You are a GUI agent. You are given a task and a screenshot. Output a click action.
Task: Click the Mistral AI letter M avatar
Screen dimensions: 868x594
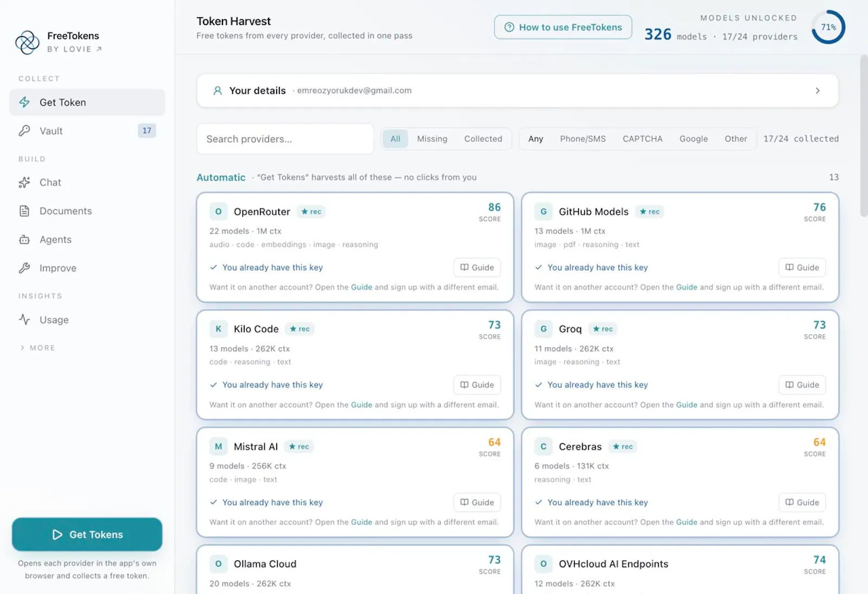click(x=218, y=446)
